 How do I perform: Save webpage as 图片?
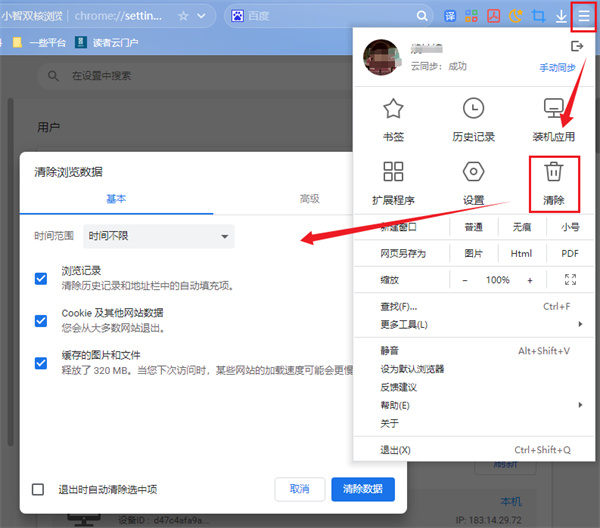coord(473,253)
